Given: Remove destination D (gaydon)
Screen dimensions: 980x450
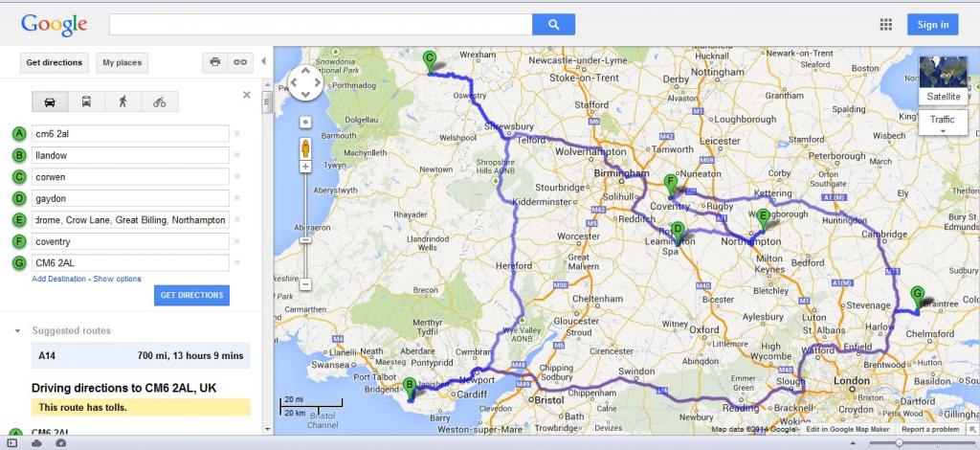Looking at the screenshot, I should [x=237, y=198].
